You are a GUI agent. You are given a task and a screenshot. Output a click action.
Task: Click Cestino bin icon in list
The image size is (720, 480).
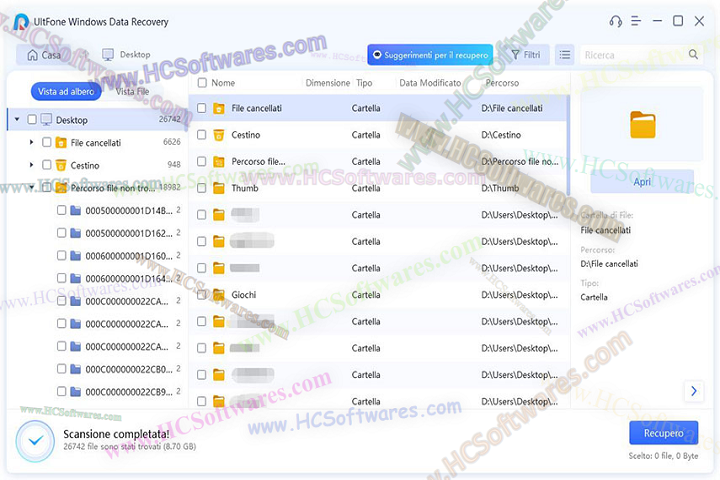coord(219,135)
